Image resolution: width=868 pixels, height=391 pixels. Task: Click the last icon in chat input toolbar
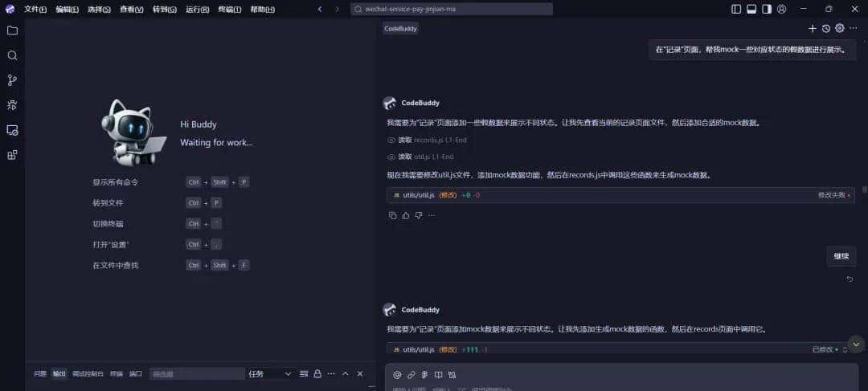pyautogui.click(x=452, y=374)
